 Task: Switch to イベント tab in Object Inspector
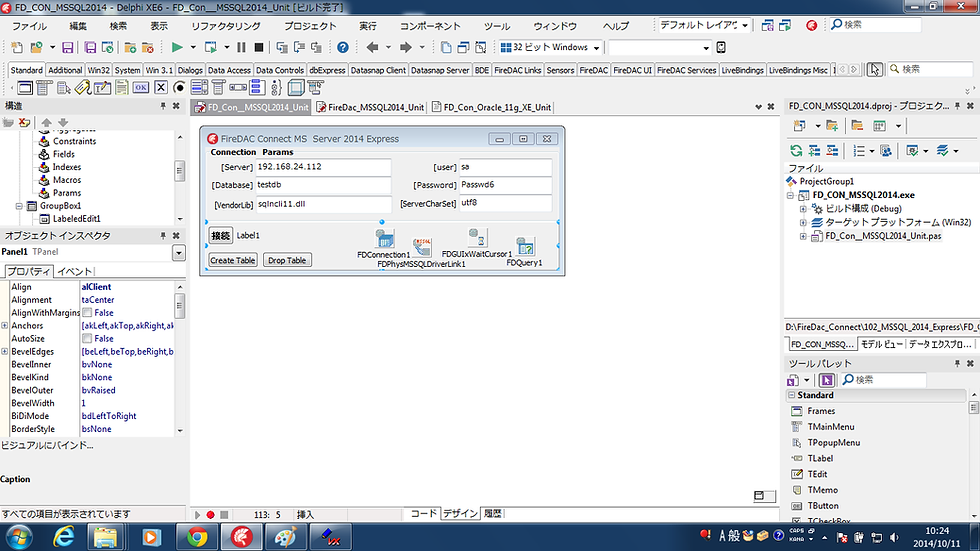(x=74, y=271)
